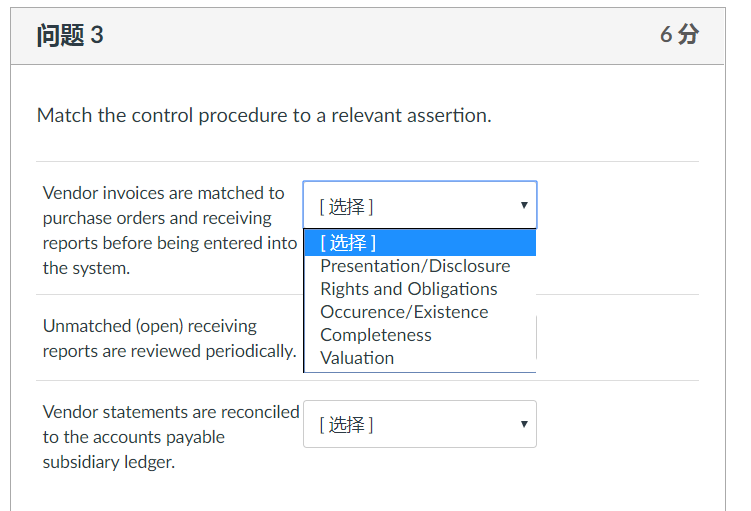Choose the highlighted [ 选择 ] placeholder option

pyautogui.click(x=420, y=243)
